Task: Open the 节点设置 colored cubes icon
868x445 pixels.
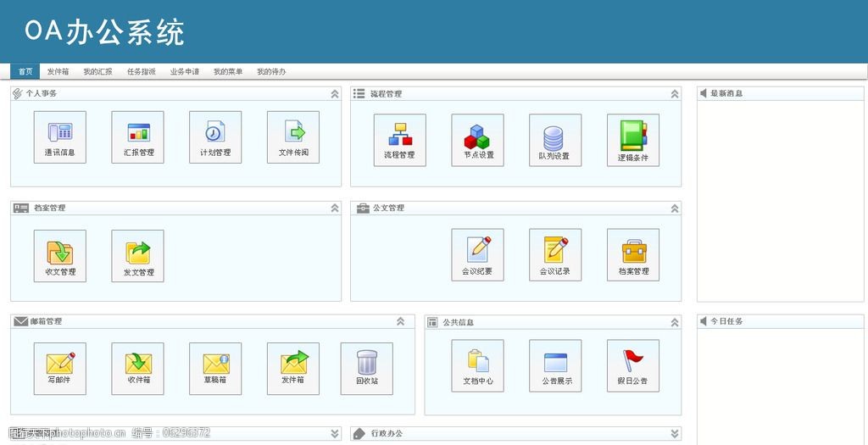Action: coord(477,140)
